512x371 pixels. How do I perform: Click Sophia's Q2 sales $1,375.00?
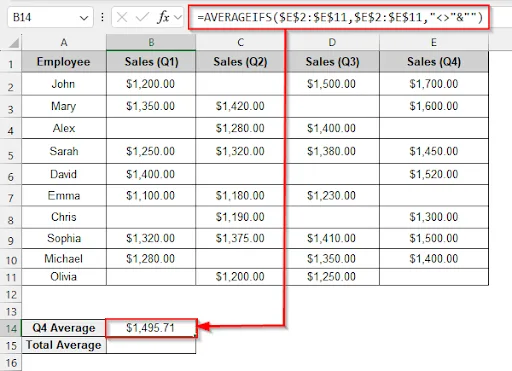pyautogui.click(x=240, y=238)
